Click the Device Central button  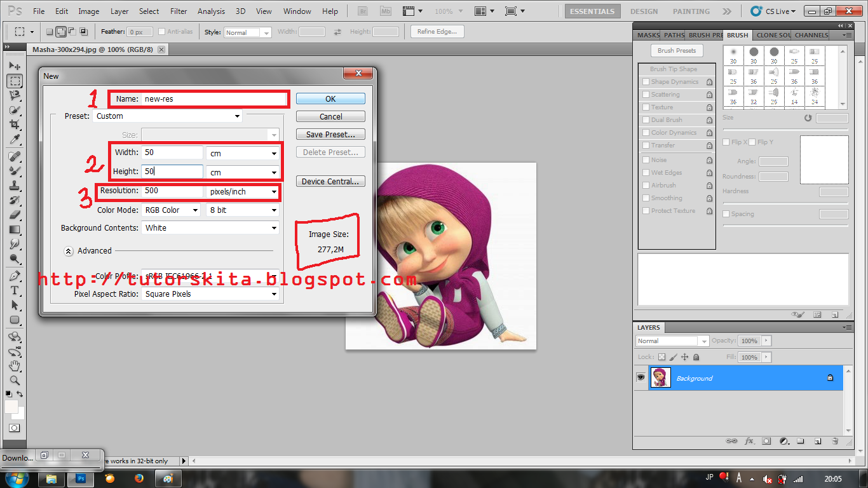pyautogui.click(x=330, y=181)
